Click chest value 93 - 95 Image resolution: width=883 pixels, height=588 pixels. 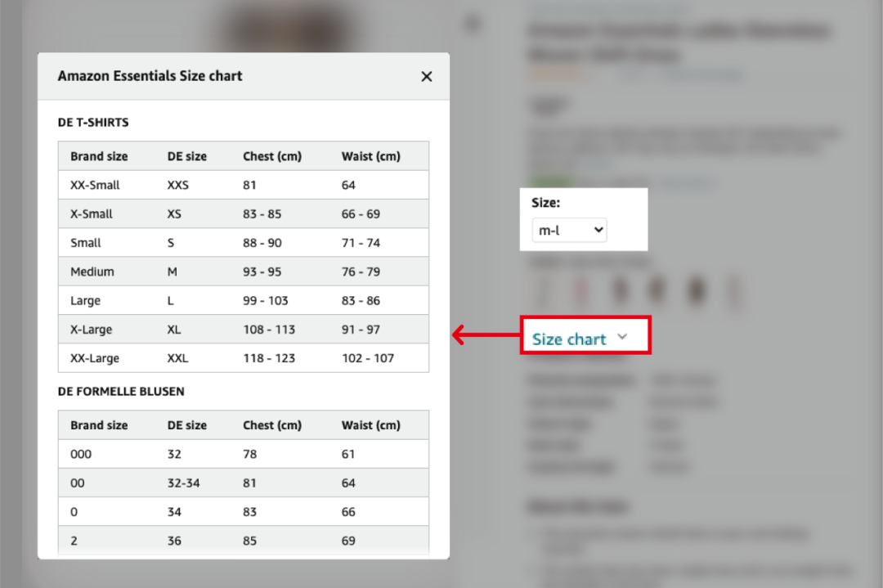coord(262,272)
